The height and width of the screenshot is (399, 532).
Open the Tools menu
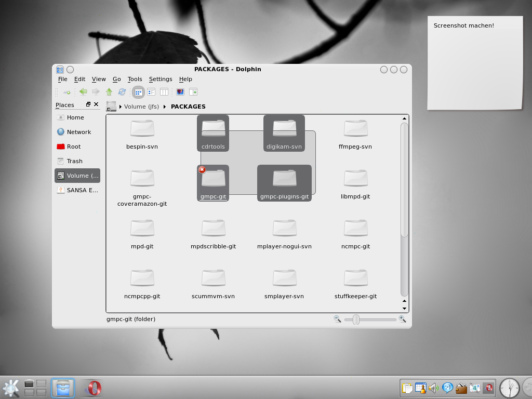135,79
